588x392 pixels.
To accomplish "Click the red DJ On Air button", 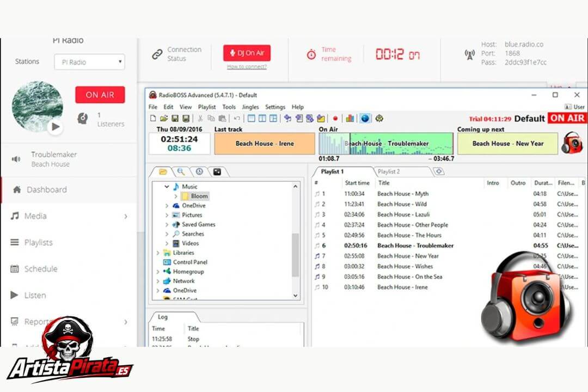I will (247, 53).
